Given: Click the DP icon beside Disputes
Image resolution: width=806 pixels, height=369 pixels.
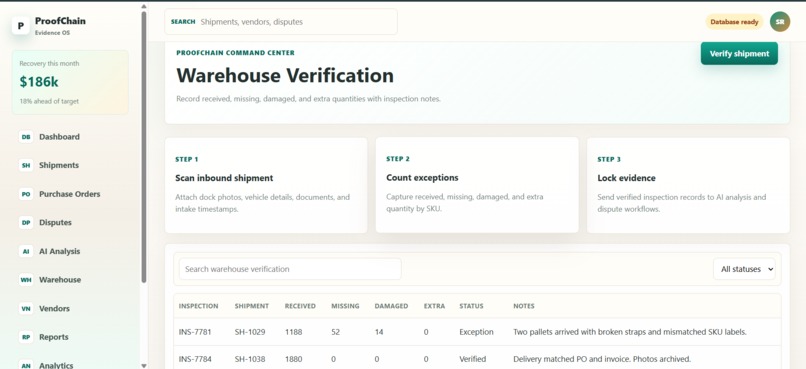Looking at the screenshot, I should coord(26,223).
